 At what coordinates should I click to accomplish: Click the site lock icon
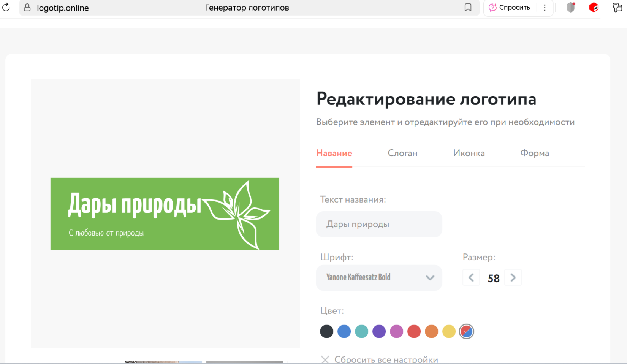point(27,8)
